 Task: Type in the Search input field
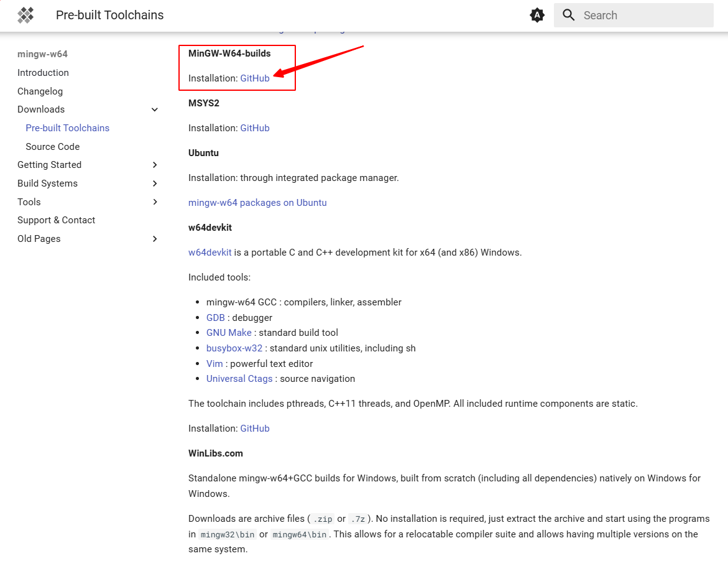pos(643,16)
